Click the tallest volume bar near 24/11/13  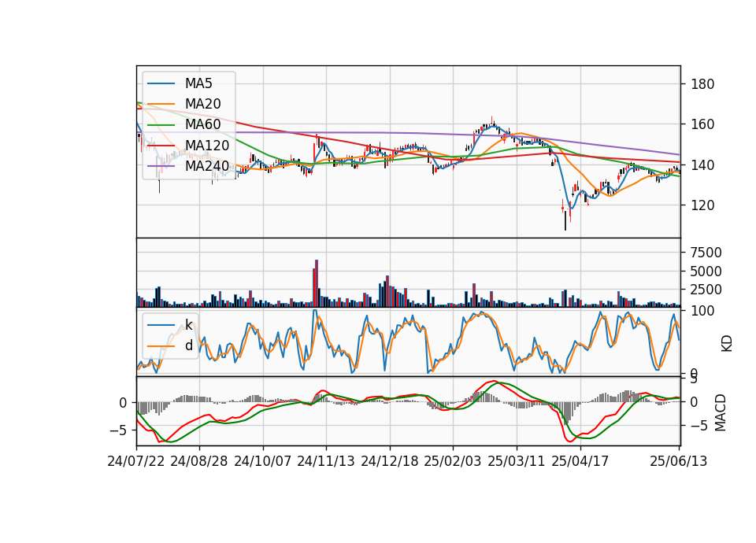317,283
